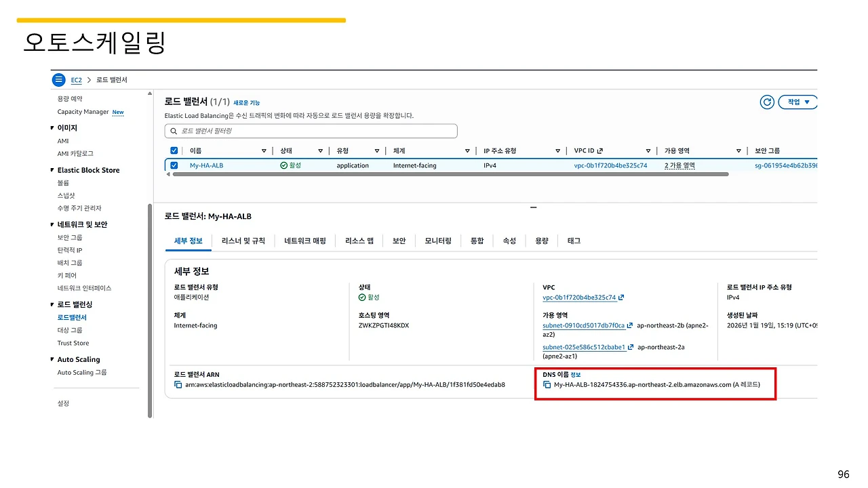
Task: Go to the 통합 tab
Action: point(477,241)
